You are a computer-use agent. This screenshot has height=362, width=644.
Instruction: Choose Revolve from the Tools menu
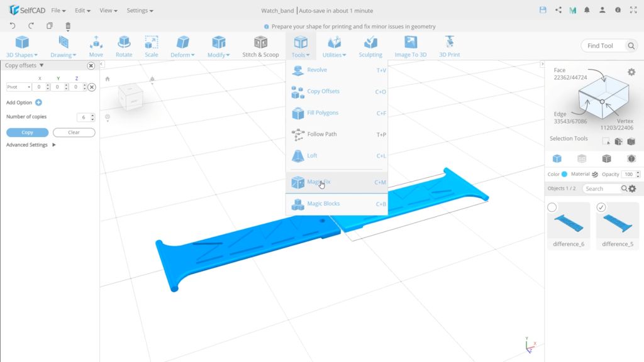(337, 70)
